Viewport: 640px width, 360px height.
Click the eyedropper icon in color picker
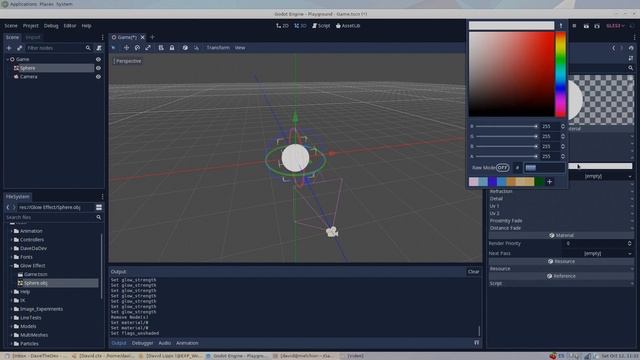(561, 26)
